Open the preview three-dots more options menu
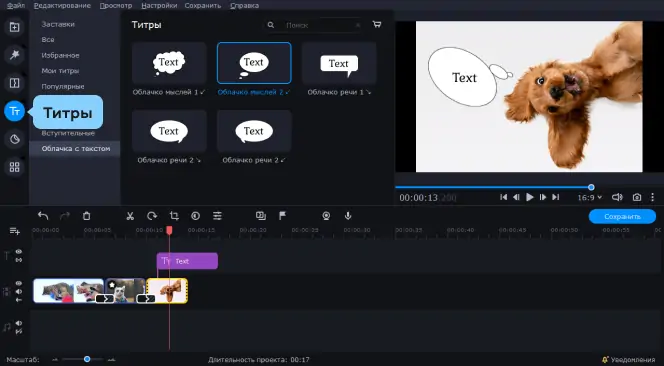The height and width of the screenshot is (366, 664). pyautogui.click(x=653, y=197)
